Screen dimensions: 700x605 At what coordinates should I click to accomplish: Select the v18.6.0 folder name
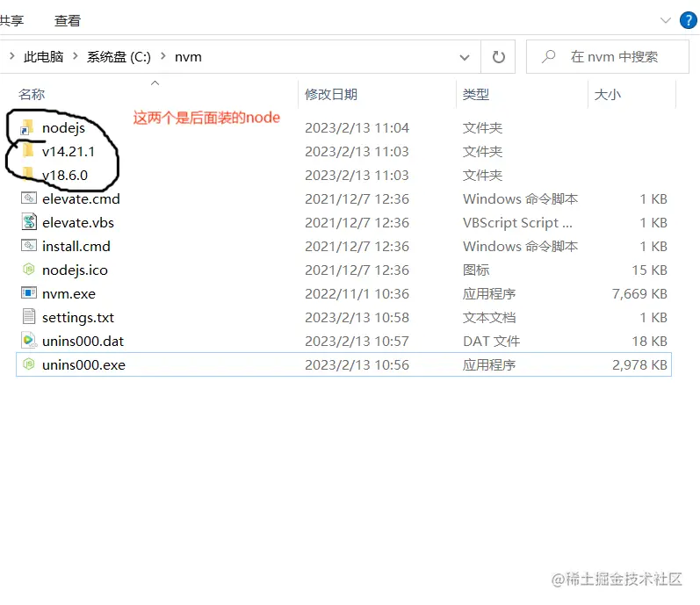click(65, 176)
